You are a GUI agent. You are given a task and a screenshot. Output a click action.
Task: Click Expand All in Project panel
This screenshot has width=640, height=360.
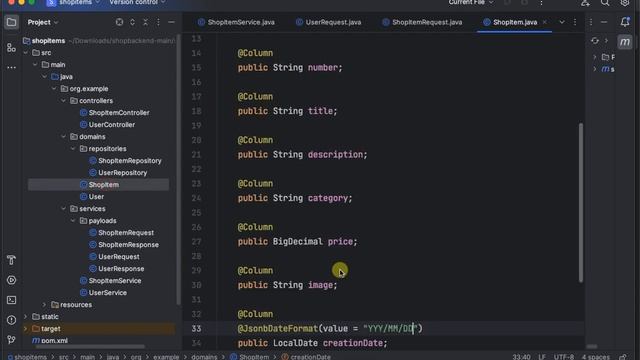(132, 22)
